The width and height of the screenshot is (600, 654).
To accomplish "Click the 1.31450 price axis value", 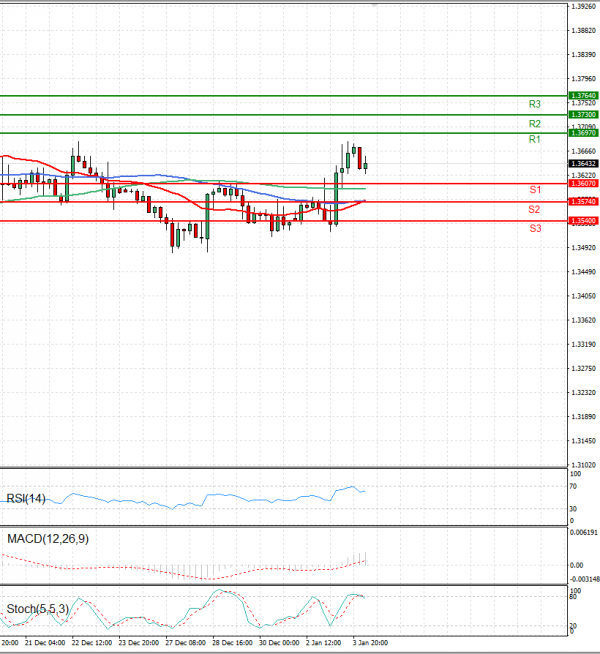I will point(583,441).
